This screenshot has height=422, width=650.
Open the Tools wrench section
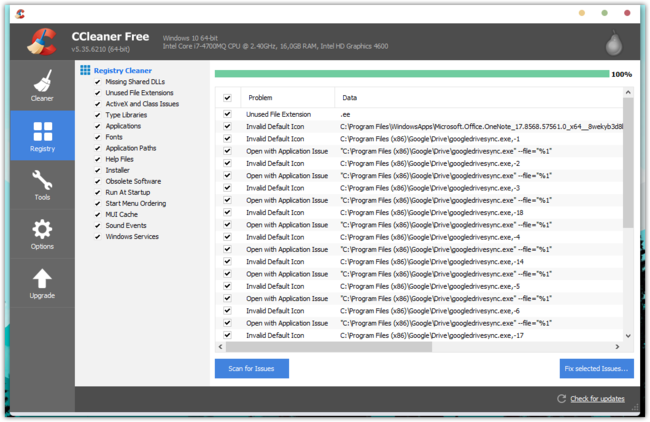[42, 185]
